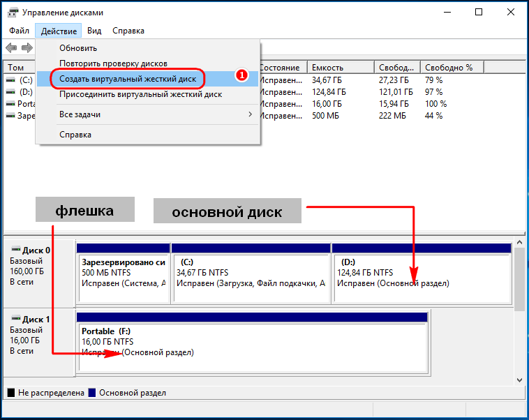Open the Вид menu
The width and height of the screenshot is (529, 420).
coord(94,31)
